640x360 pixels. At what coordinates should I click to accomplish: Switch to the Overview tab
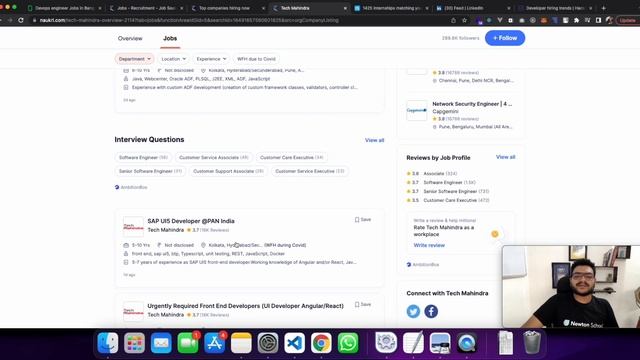(130, 38)
